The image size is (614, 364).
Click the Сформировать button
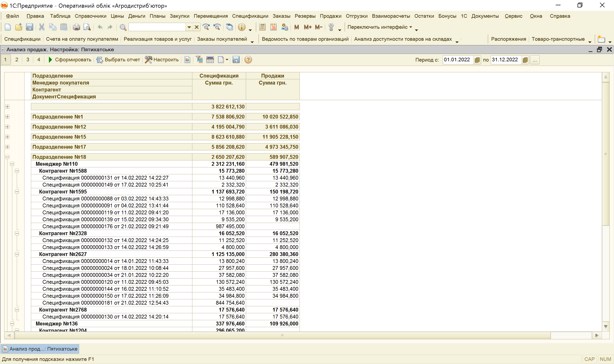pyautogui.click(x=70, y=60)
